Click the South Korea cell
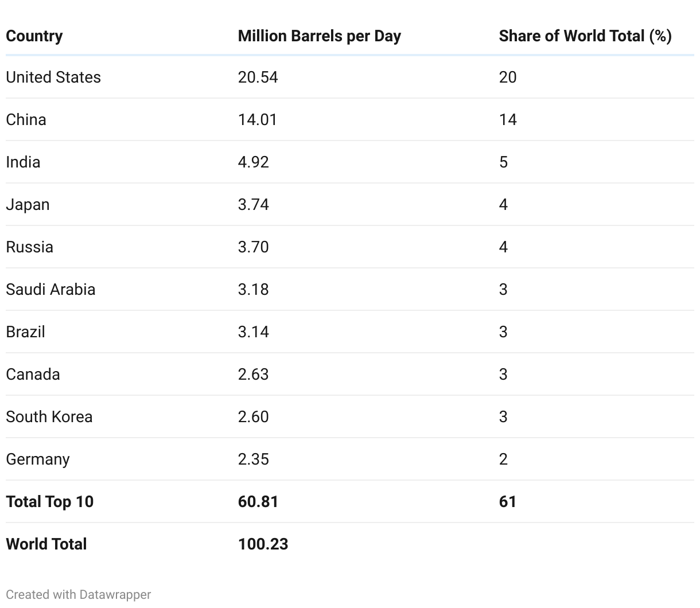 point(49,416)
